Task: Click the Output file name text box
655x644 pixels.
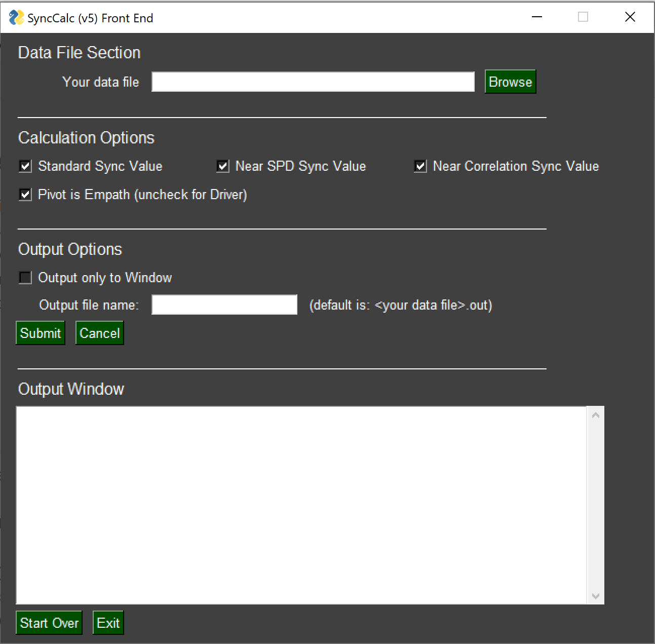Action: click(224, 305)
